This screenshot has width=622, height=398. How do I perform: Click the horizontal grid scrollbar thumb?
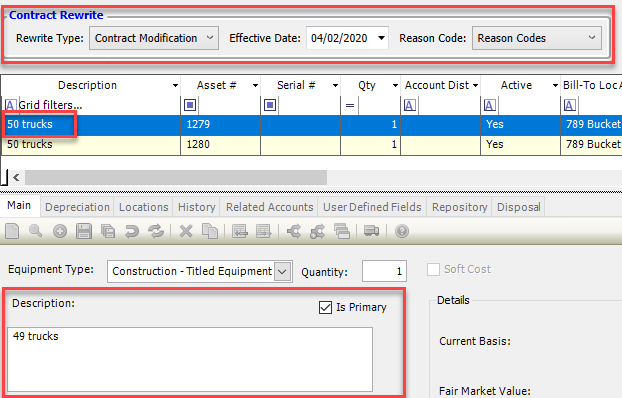coord(176,177)
